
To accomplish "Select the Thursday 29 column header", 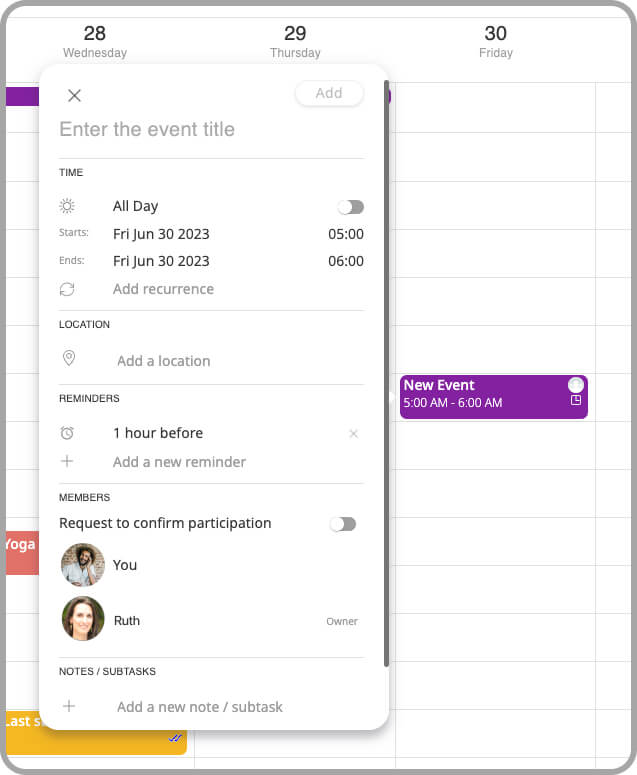I will (295, 42).
